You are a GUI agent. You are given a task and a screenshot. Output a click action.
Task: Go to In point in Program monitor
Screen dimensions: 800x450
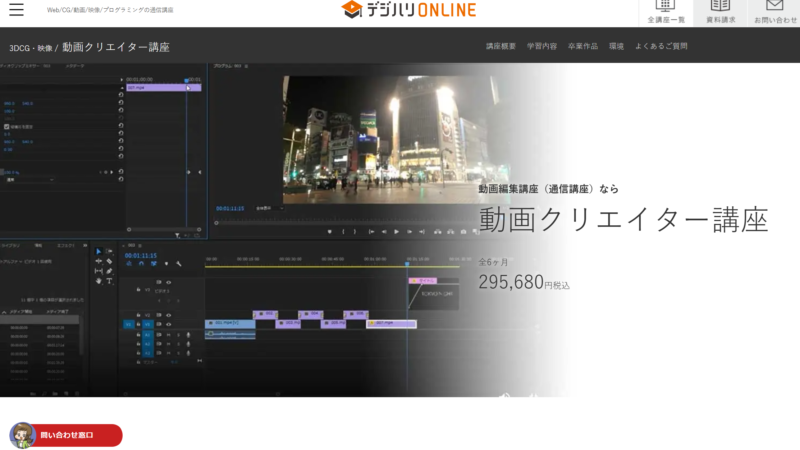click(371, 232)
